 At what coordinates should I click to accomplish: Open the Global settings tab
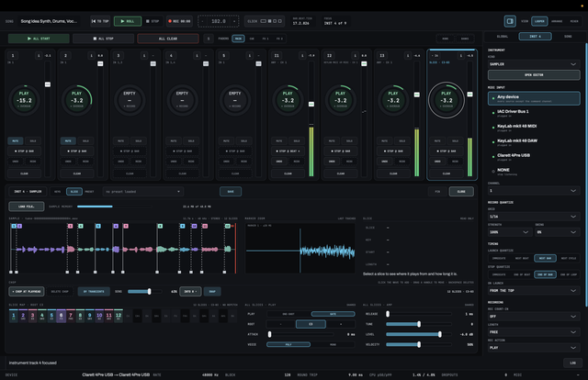pyautogui.click(x=503, y=37)
